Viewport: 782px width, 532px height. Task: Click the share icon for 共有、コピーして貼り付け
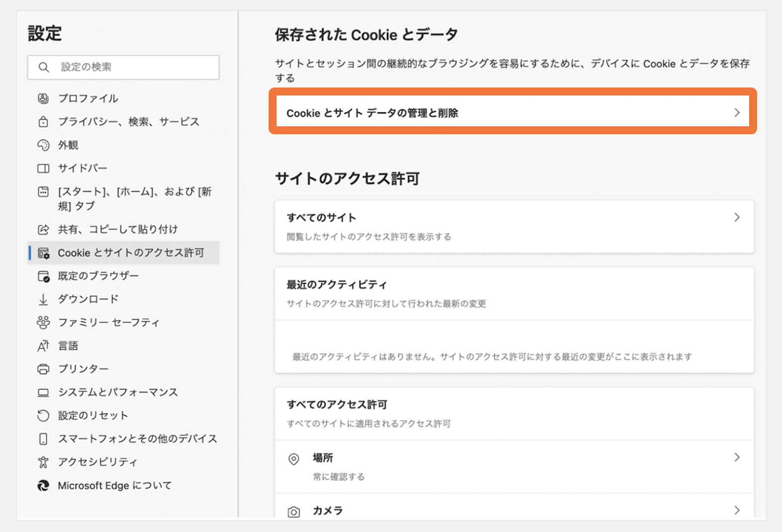point(43,230)
